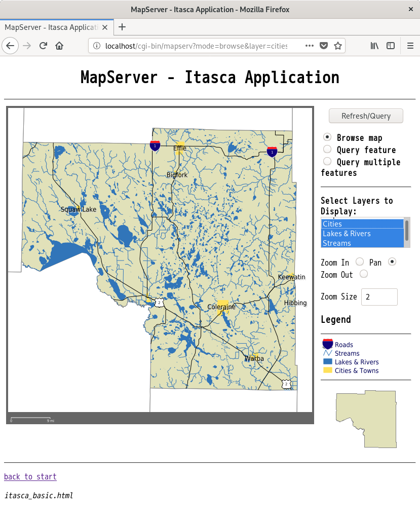
Task: Click the Lakes & Rivers blue swatch
Action: pos(327,361)
